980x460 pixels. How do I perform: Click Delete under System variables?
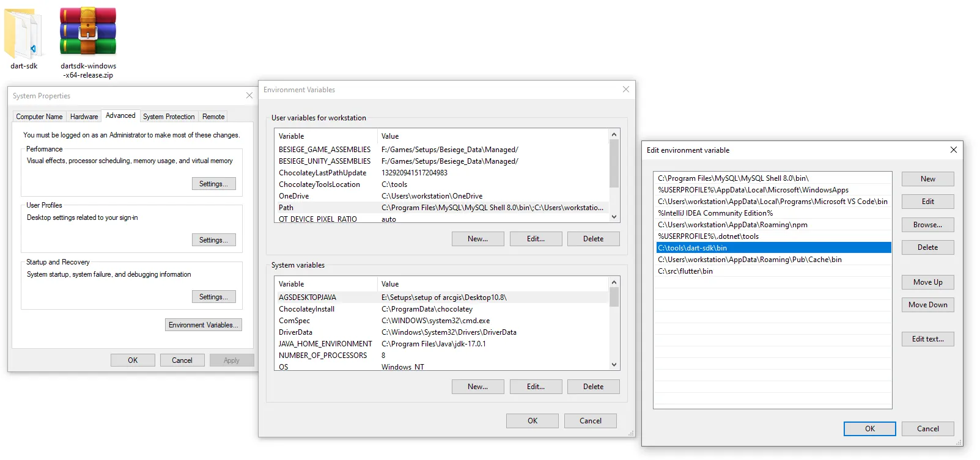click(x=593, y=387)
